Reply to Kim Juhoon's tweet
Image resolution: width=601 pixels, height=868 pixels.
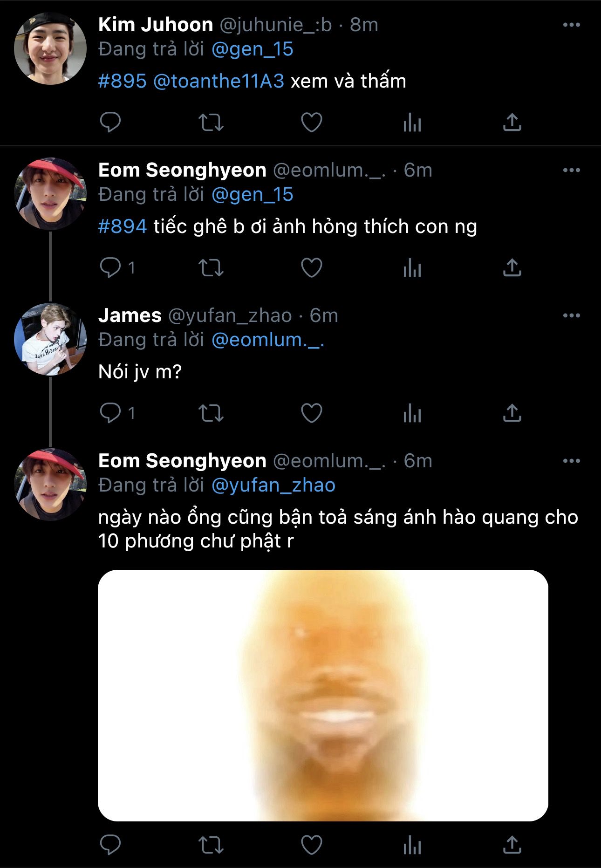(x=110, y=122)
